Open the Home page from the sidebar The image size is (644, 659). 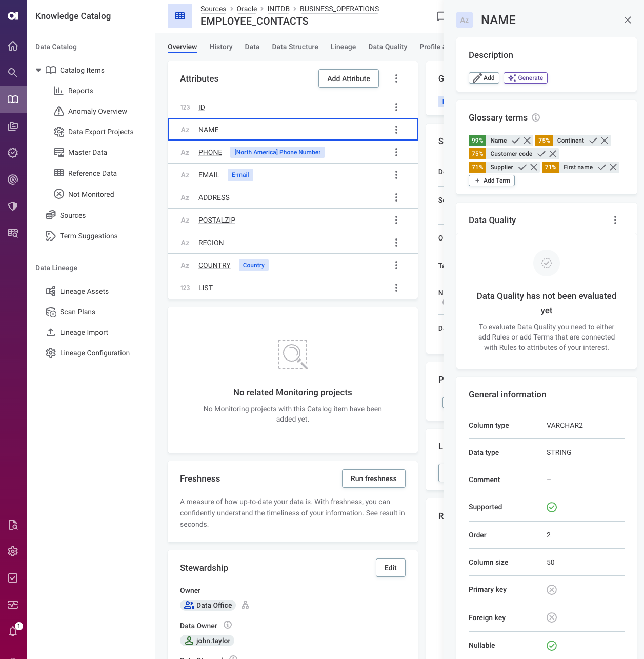[x=13, y=46]
